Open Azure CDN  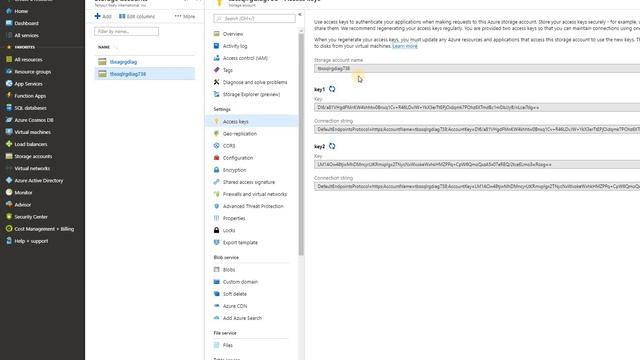(x=235, y=306)
